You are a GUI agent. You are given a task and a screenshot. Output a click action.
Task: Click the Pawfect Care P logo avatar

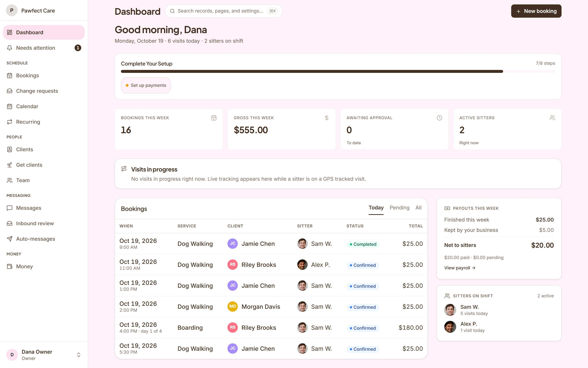point(12,10)
